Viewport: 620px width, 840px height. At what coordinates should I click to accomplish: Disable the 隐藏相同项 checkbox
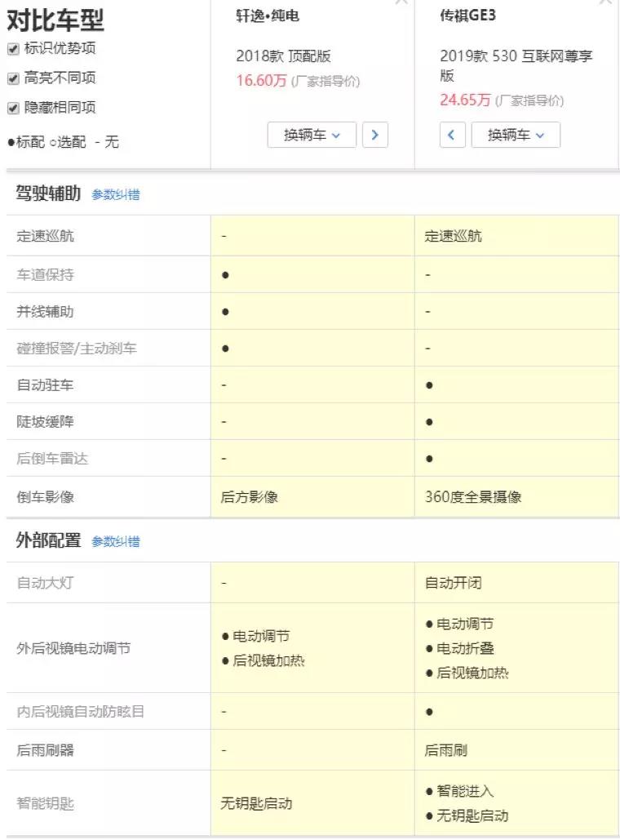(x=13, y=108)
